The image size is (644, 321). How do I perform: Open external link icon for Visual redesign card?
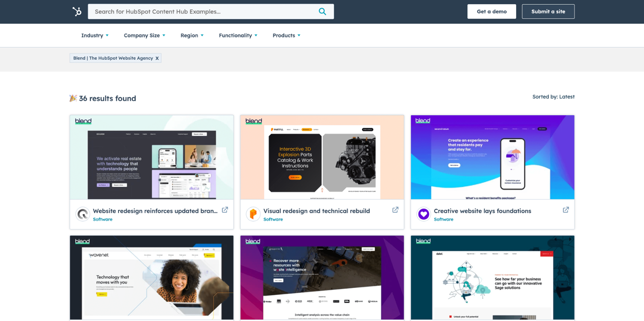[x=395, y=210]
